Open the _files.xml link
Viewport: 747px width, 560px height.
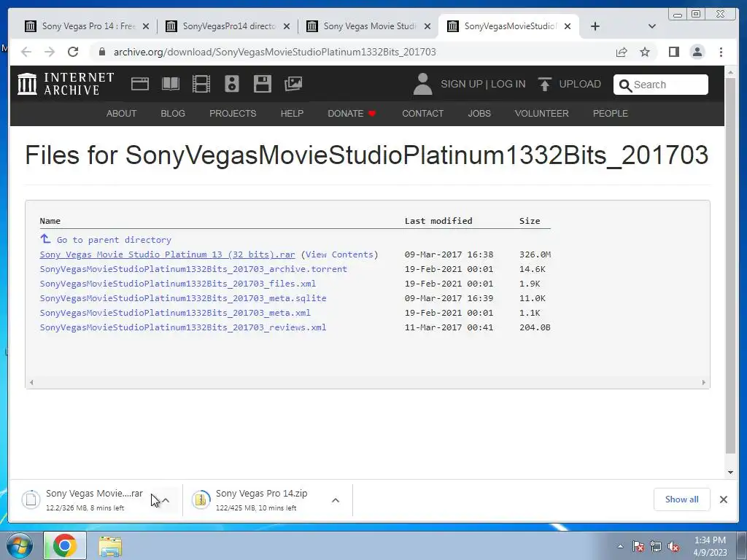[178, 284]
